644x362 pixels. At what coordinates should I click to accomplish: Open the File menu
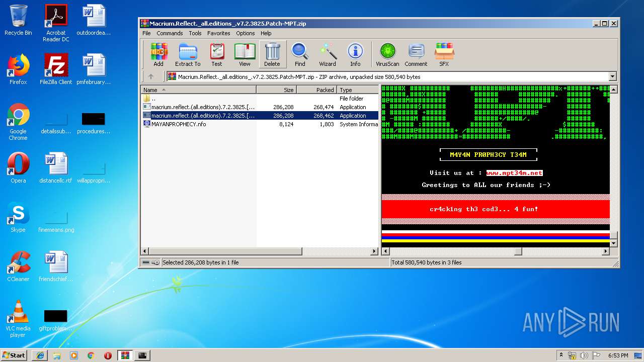click(146, 33)
